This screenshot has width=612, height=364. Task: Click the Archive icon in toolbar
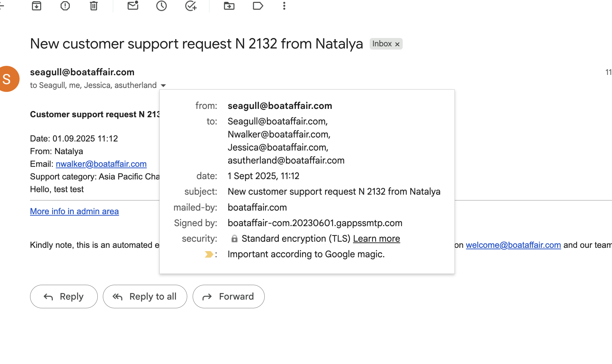click(x=37, y=6)
